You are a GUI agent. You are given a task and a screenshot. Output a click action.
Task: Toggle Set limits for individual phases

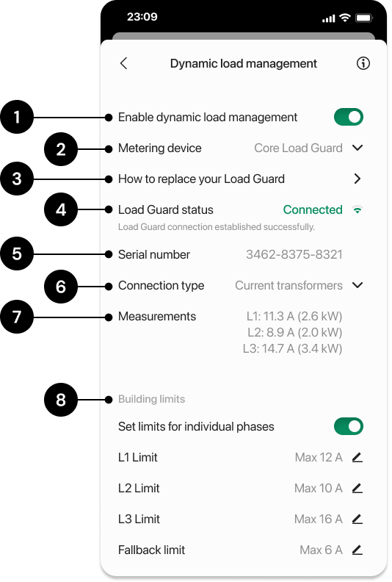pos(349,426)
